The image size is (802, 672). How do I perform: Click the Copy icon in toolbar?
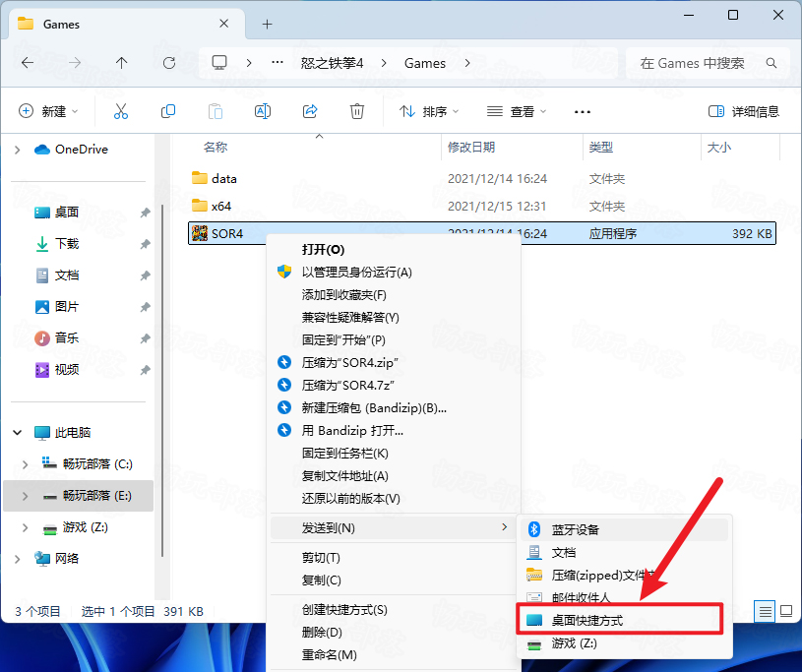[168, 111]
